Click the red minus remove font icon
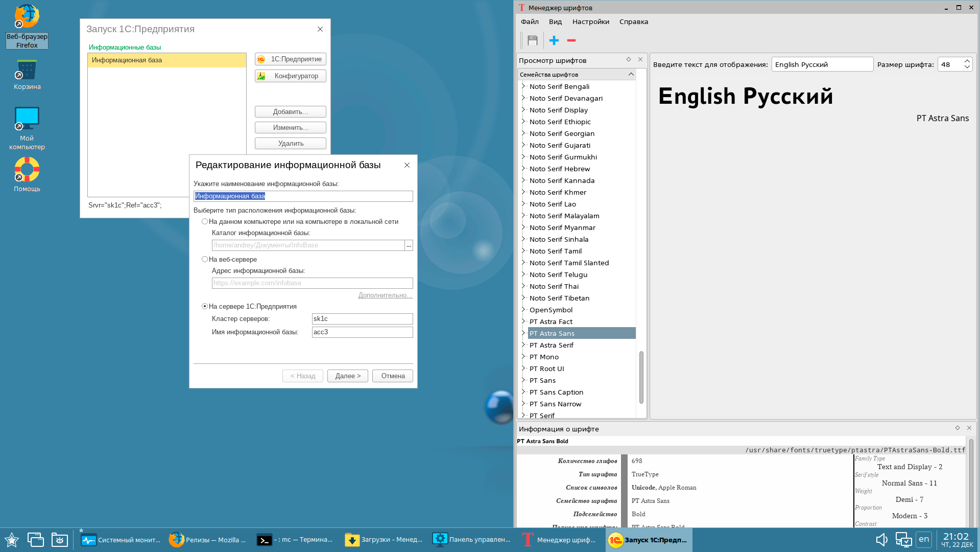Screen dimensions: 980x552 571,40
